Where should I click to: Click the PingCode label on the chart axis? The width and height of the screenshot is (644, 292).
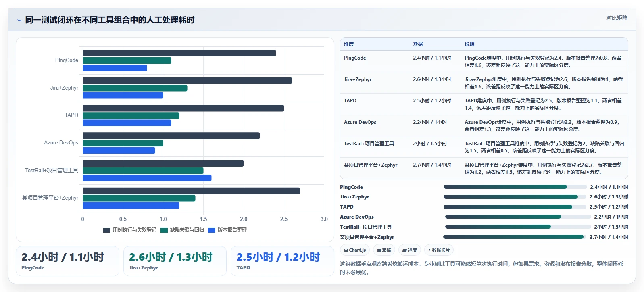coord(67,60)
